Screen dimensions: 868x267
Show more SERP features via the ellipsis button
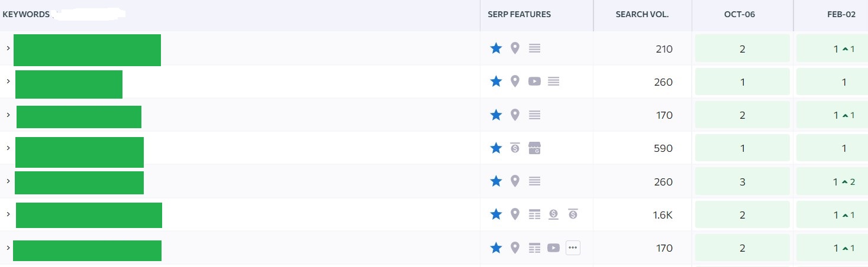click(x=572, y=248)
